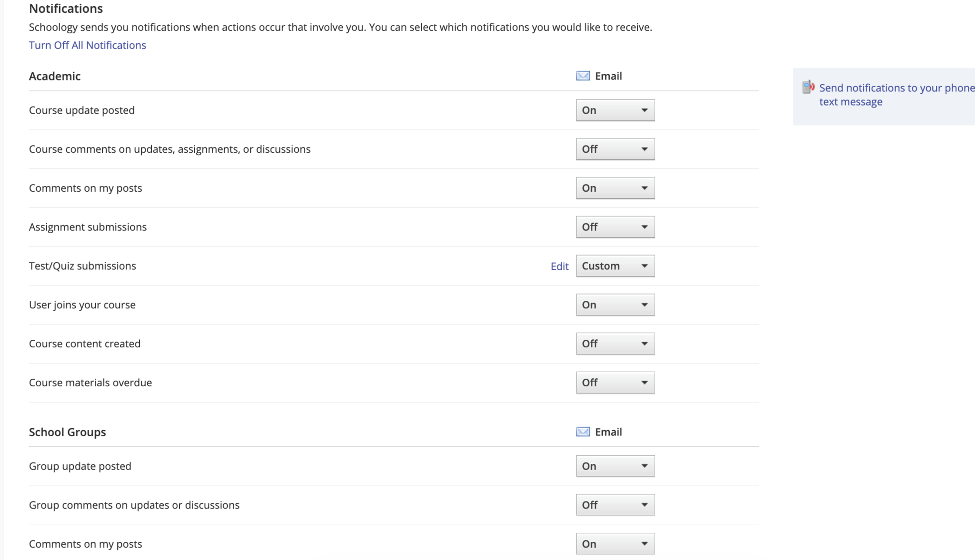The image size is (975, 560).
Task: Change the Assignment submissions email setting
Action: tap(615, 227)
